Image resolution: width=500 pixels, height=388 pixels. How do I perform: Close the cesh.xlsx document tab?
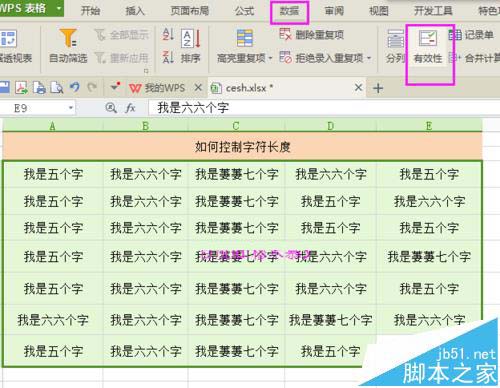[x=358, y=88]
